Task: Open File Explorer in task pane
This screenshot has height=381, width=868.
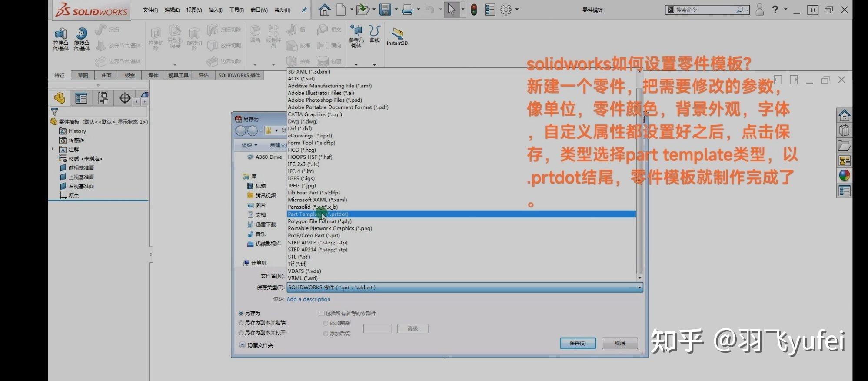Action: tap(844, 146)
